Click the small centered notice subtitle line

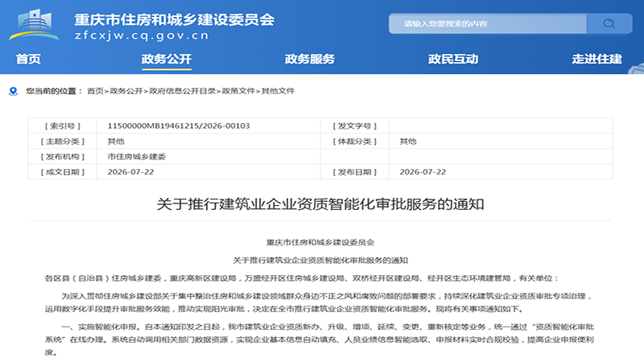coord(320,260)
